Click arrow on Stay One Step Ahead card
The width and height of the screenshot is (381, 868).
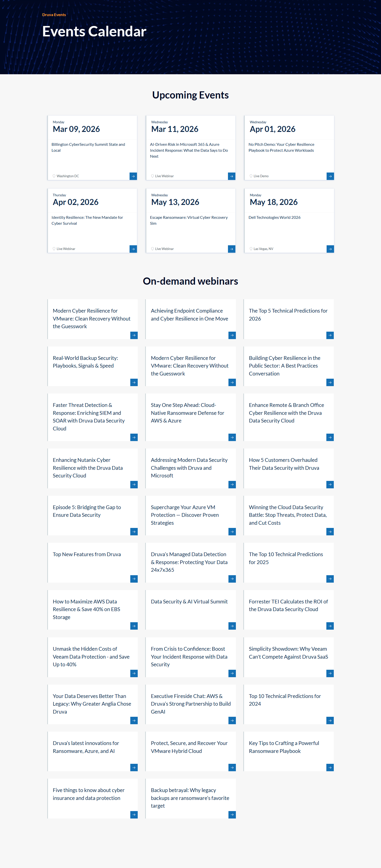click(x=232, y=437)
